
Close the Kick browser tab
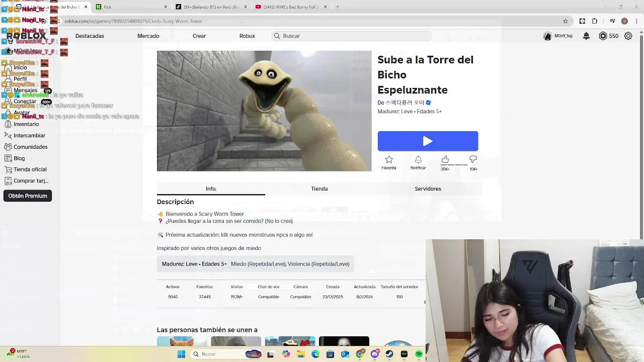pyautogui.click(x=166, y=7)
